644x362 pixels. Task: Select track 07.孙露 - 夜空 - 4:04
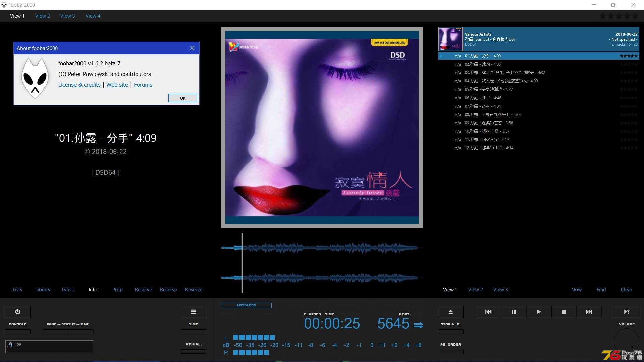coord(539,106)
